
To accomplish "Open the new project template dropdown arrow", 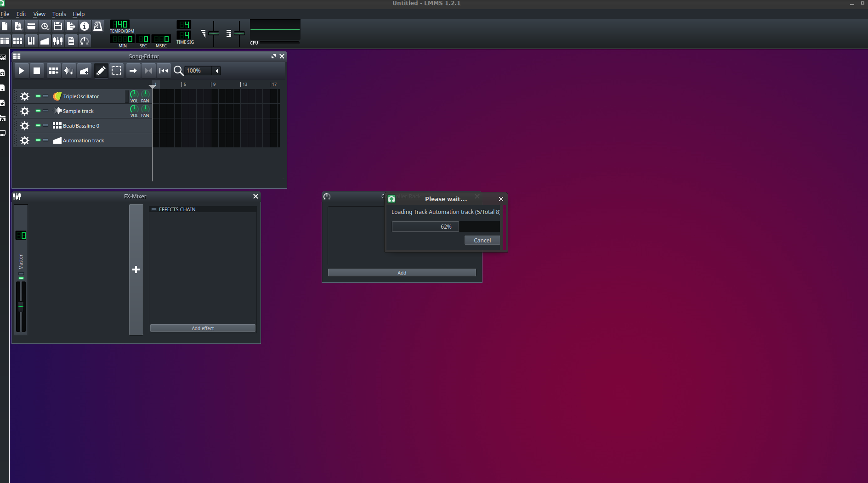I will pos(22,30).
